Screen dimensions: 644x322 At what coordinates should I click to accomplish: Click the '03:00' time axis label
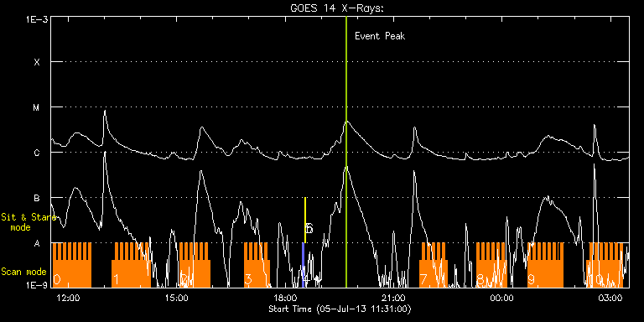pyautogui.click(x=610, y=298)
